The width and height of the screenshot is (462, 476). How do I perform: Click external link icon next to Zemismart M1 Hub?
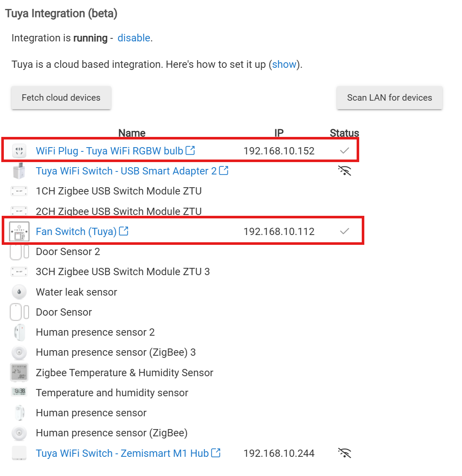pyautogui.click(x=216, y=453)
